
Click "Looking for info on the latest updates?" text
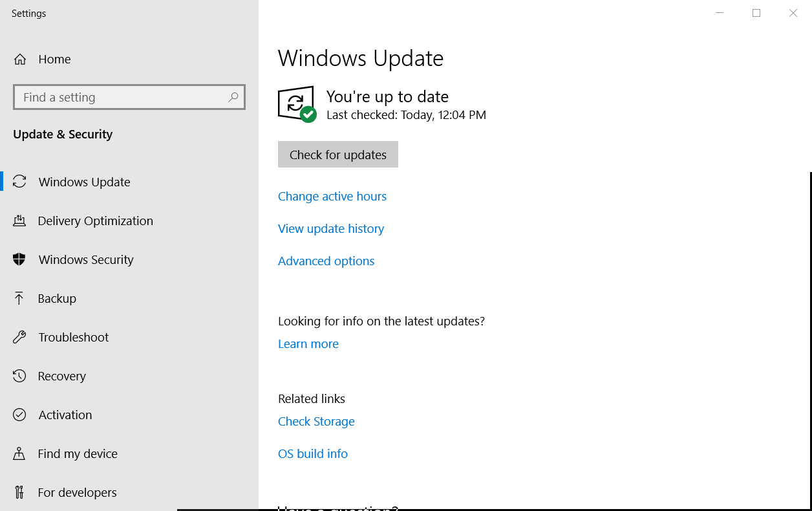click(x=381, y=321)
